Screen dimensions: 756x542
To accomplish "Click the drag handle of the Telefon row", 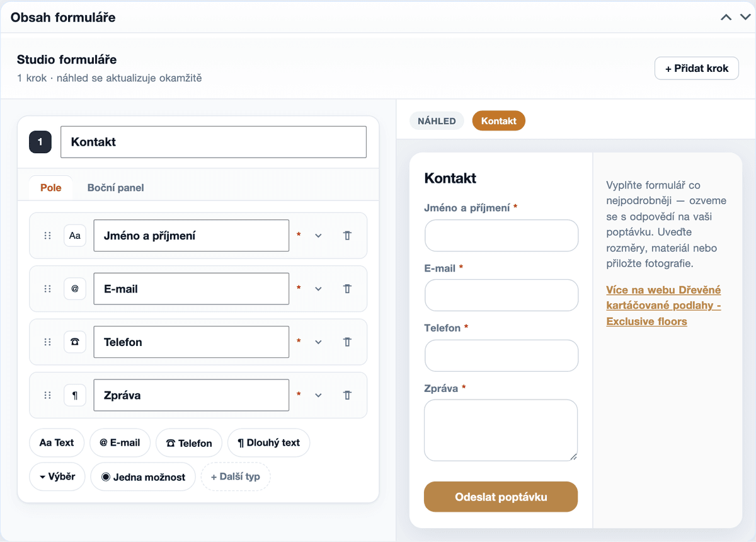I will (x=47, y=342).
